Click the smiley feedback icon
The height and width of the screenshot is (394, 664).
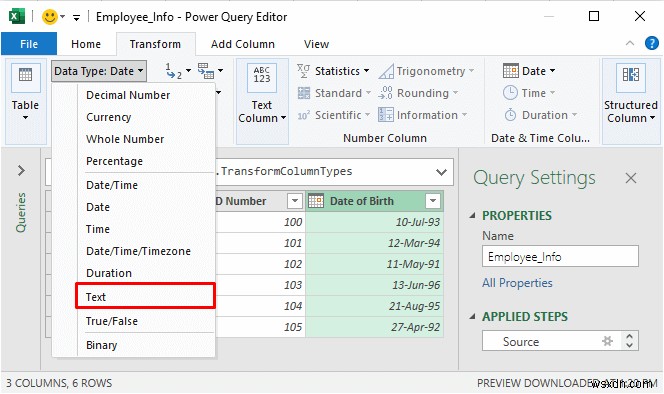50,17
